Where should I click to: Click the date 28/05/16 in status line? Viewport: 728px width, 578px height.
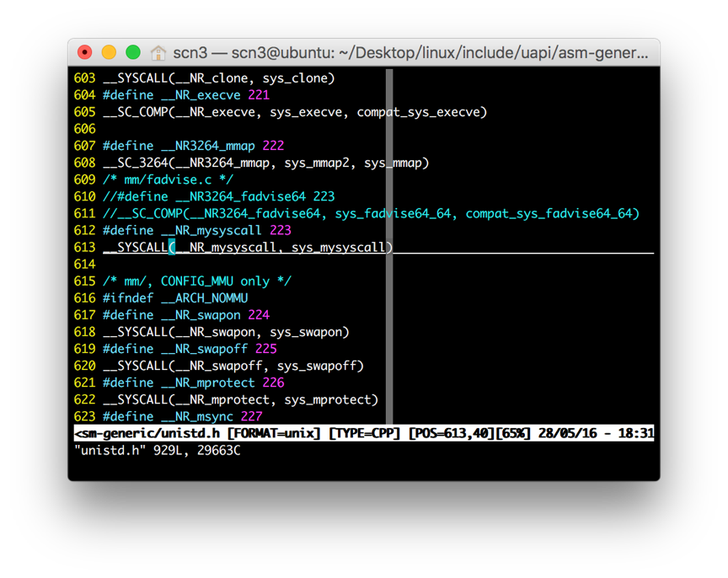[567, 433]
